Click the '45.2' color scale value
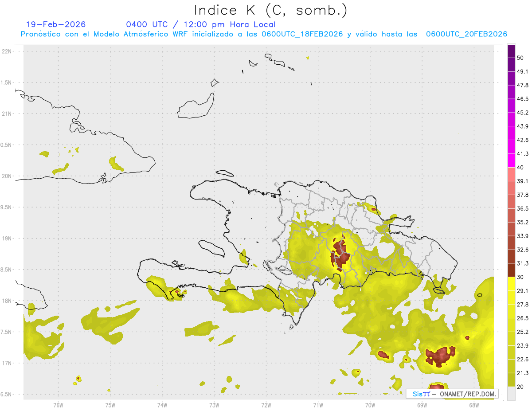The width and height of the screenshot is (532, 411). (522, 113)
